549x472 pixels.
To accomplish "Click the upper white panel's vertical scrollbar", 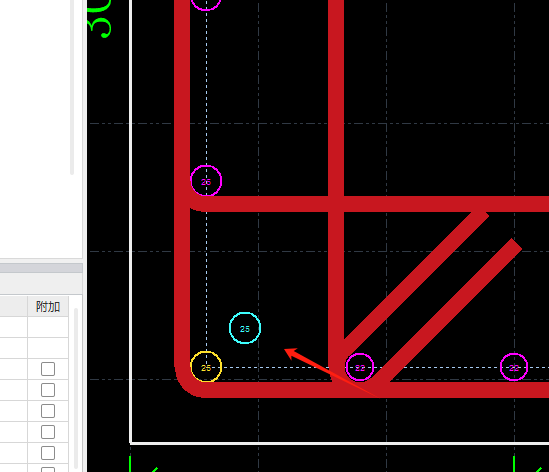I will [72, 88].
